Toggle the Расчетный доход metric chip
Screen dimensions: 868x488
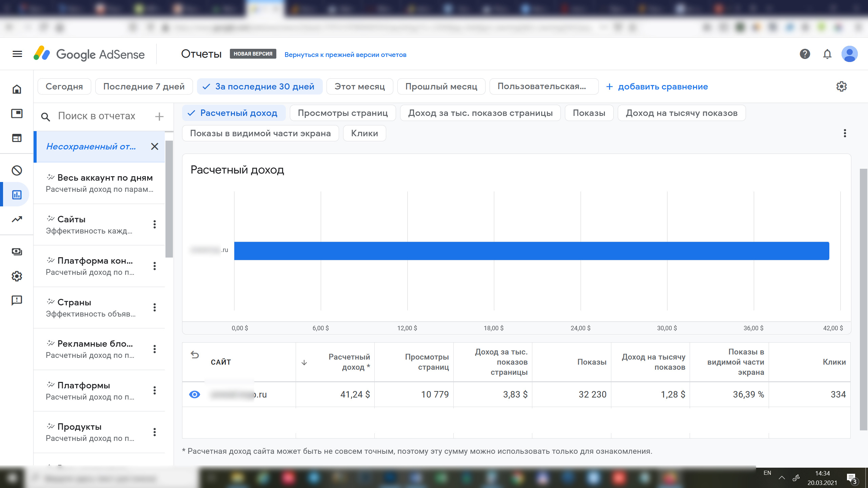click(x=234, y=113)
